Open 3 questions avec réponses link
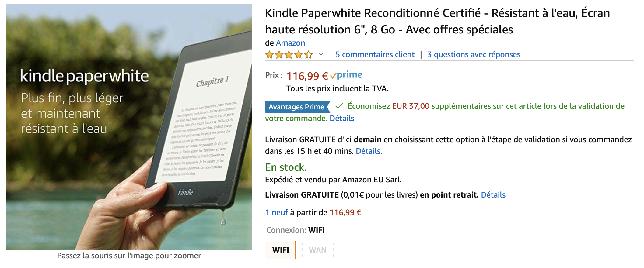 [x=474, y=54]
